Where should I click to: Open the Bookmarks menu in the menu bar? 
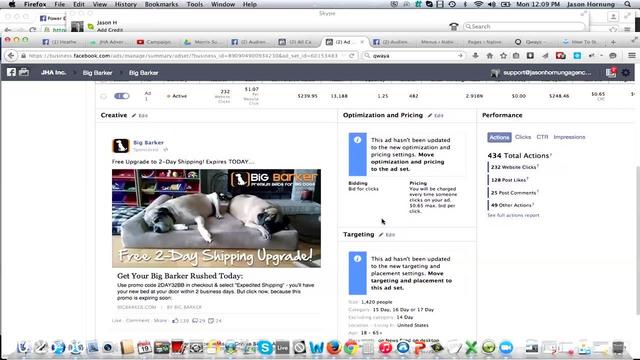pyautogui.click(x=161, y=4)
